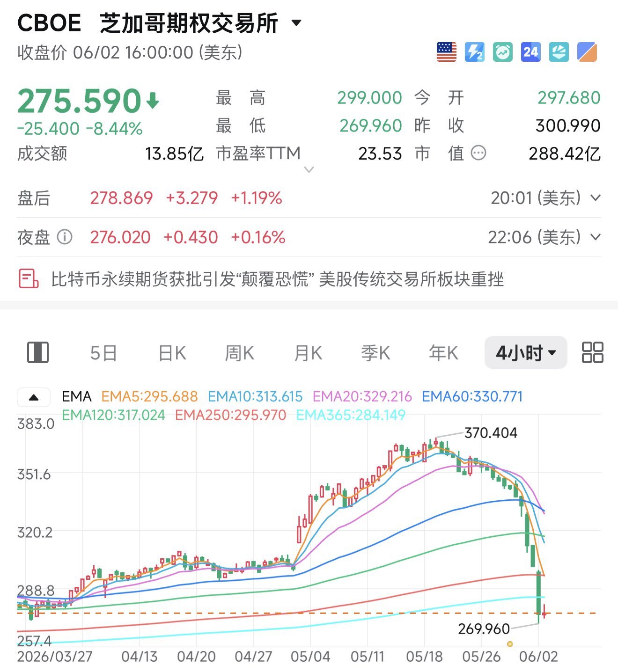Image resolution: width=618 pixels, height=672 pixels.
Task: Switch to the 年K chart tab
Action: click(443, 353)
